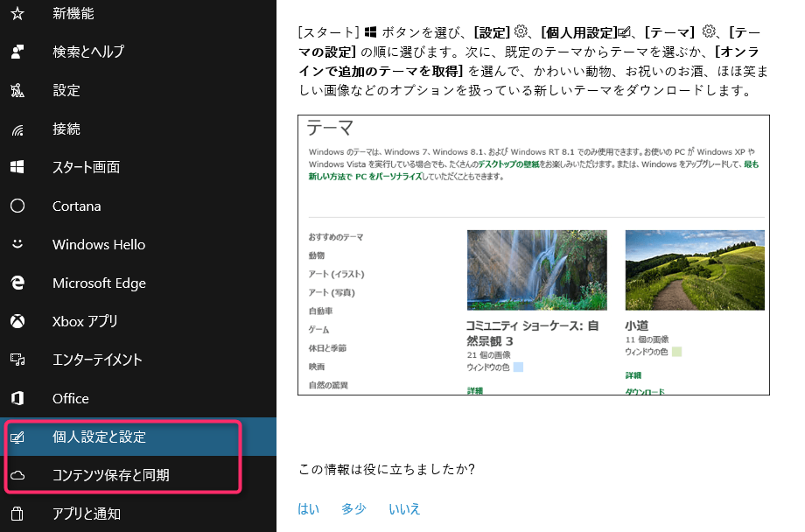The width and height of the screenshot is (805, 532).
Task: Select the Cortana sidebar label
Action: click(x=76, y=206)
